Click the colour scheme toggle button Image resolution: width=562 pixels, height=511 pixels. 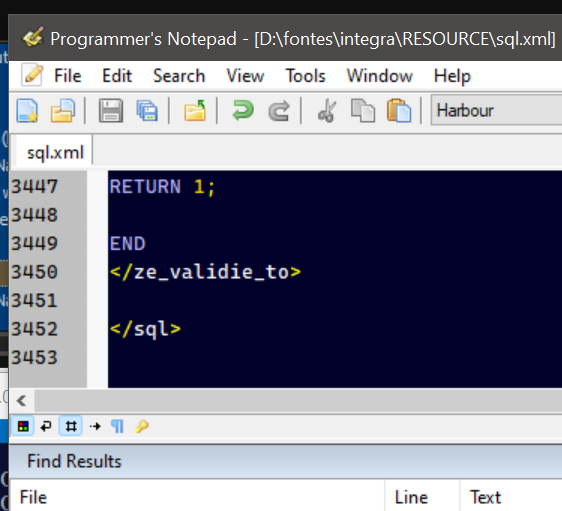pos(23,426)
